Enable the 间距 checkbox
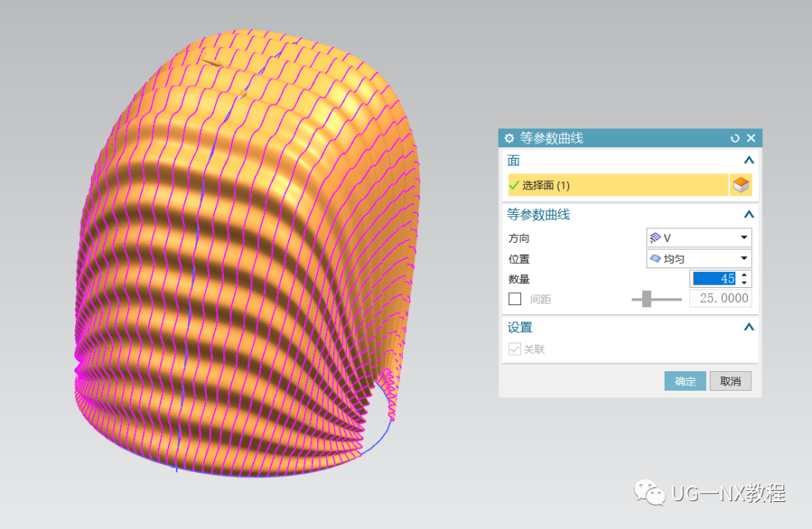Viewport: 812px width, 529px height. click(515, 298)
